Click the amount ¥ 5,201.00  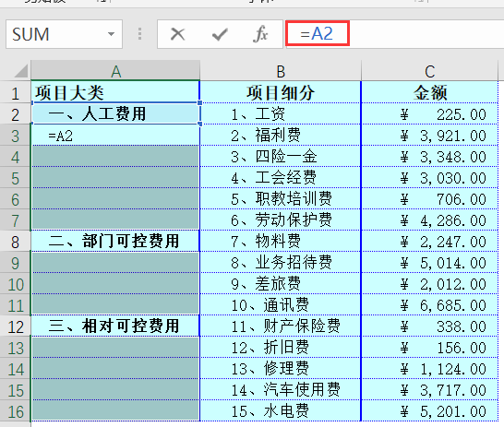click(x=429, y=410)
